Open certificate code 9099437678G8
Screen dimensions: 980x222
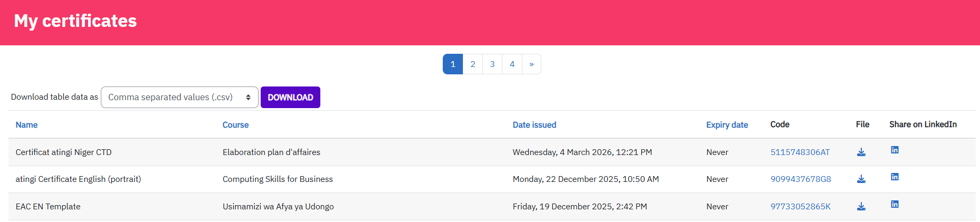[801, 179]
